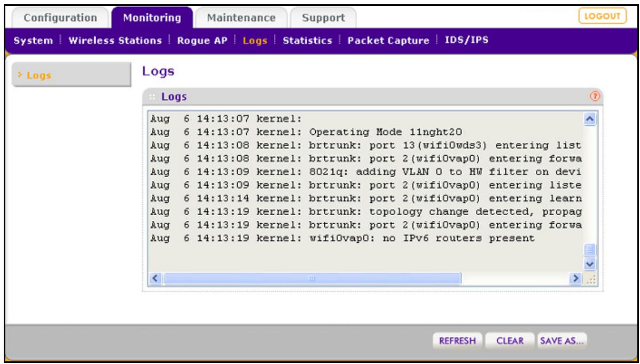Screen dimensions: 640x364
Task: Open the help question mark icon
Action: tap(595, 97)
